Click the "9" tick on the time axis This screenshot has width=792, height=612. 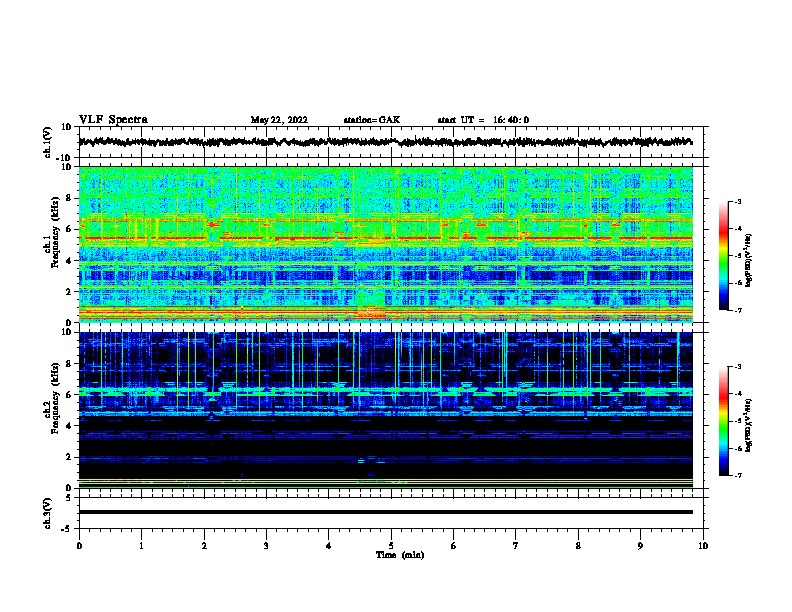(x=640, y=546)
